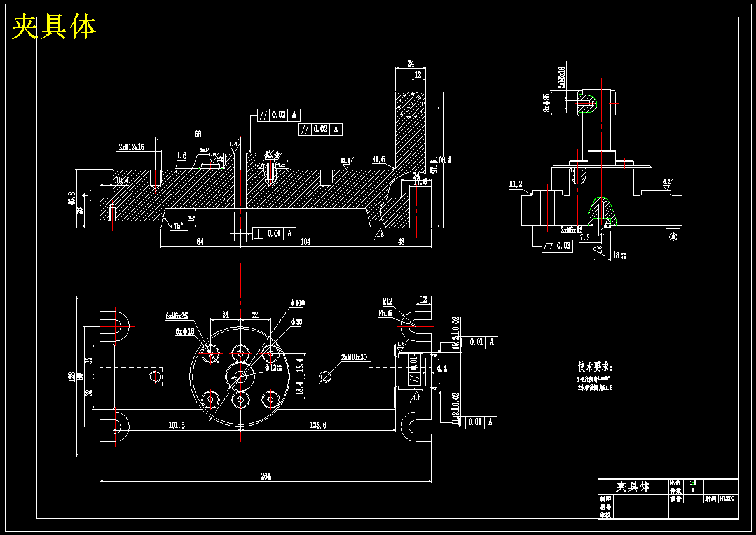756x535 pixels.
Task: Click the "6xM6x25" thread callout
Action: 177,316
